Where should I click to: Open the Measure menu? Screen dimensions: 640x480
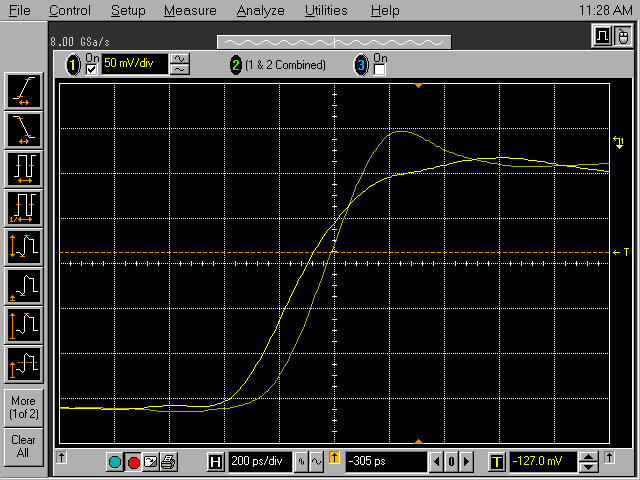point(190,10)
